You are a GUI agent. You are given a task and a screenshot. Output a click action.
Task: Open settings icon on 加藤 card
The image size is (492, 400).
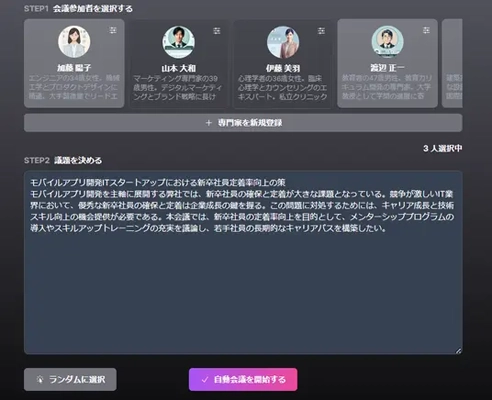tap(113, 30)
